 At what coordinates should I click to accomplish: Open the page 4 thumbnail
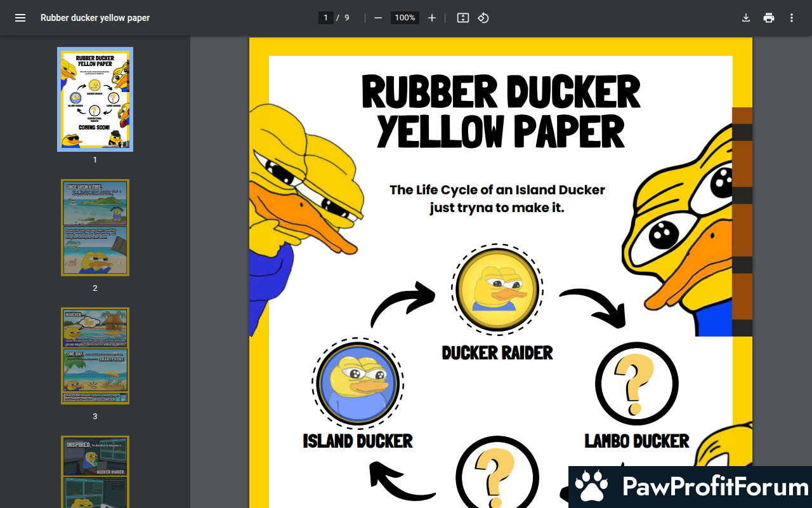point(95,472)
